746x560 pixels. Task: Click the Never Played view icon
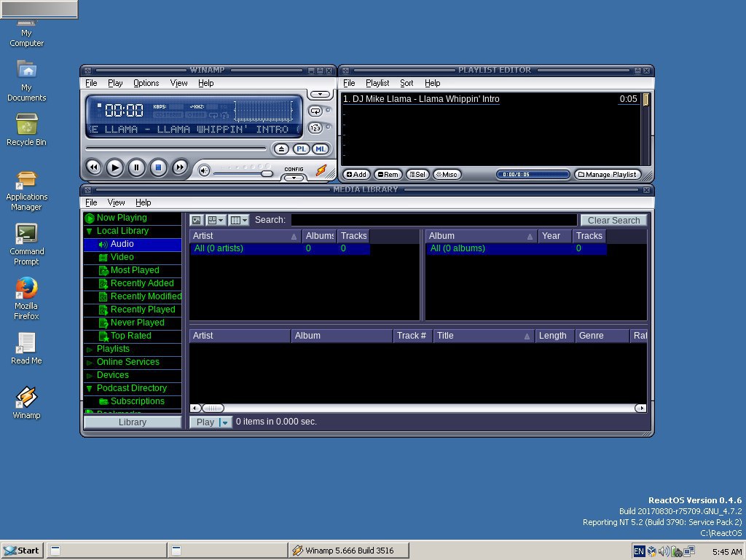tap(103, 323)
